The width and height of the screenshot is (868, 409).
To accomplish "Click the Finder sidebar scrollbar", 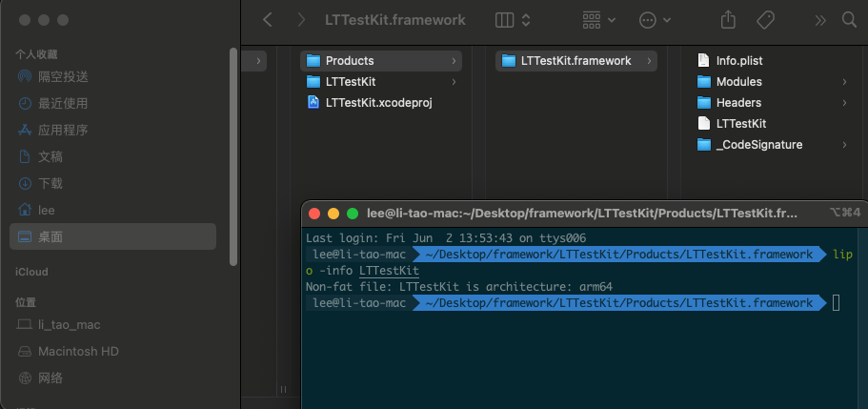I will point(233,156).
